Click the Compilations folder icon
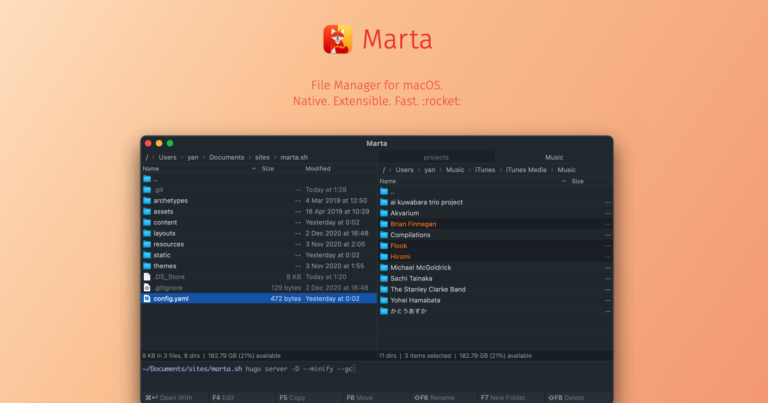 point(384,235)
